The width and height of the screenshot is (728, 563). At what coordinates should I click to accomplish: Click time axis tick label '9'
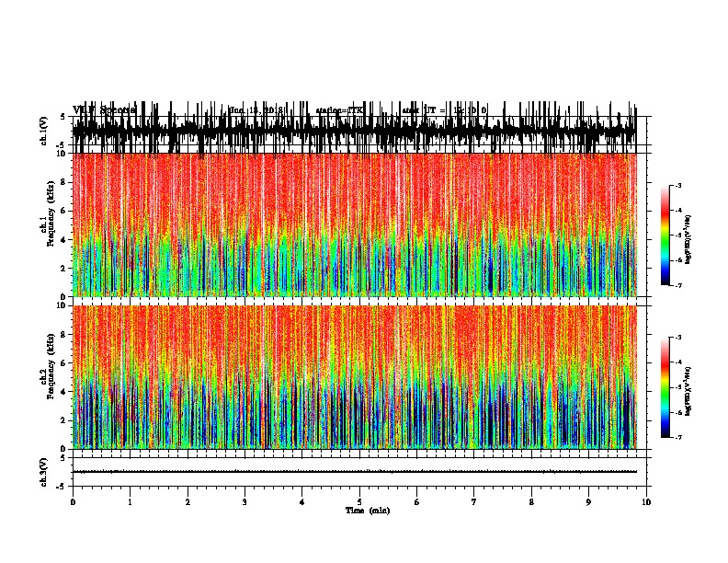click(x=588, y=502)
